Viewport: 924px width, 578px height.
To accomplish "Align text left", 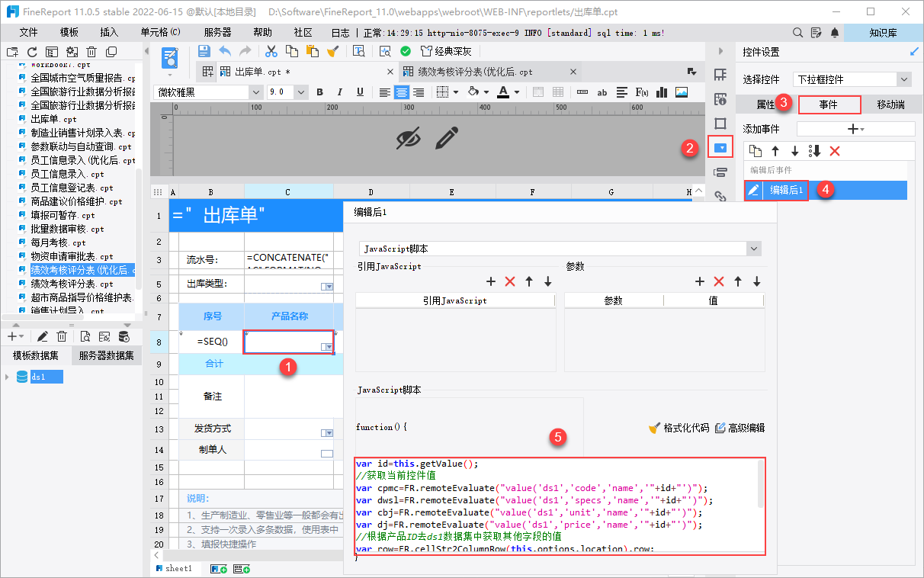I will click(x=385, y=92).
